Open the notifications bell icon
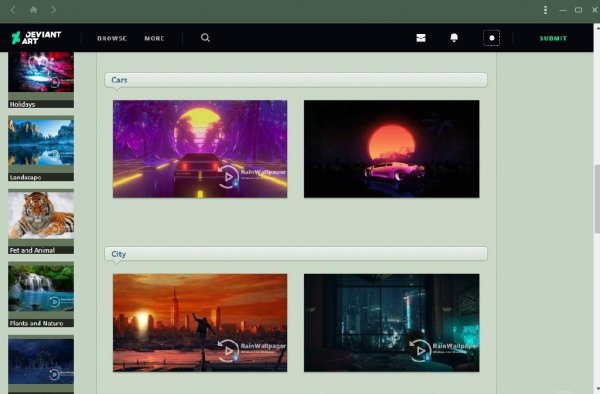 tap(454, 37)
